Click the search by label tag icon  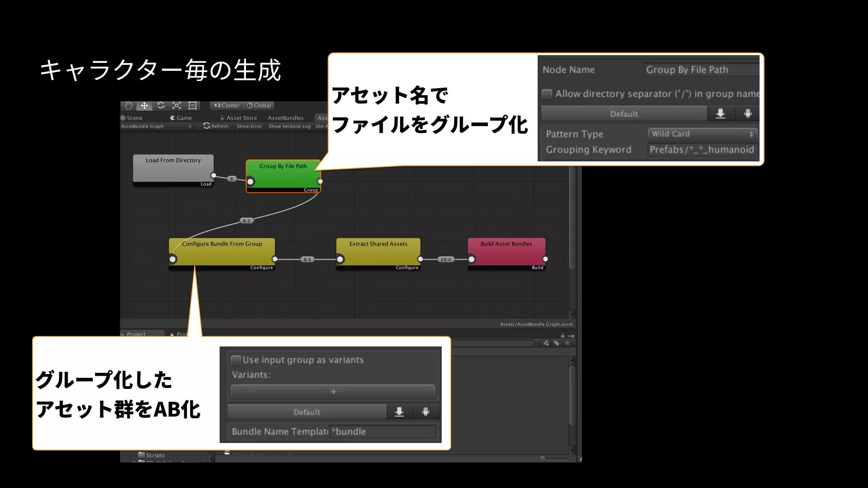pos(556,343)
